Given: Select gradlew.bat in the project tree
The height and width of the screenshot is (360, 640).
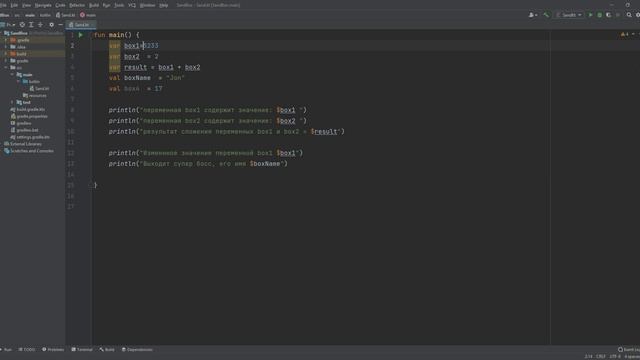Looking at the screenshot, I should 24,130.
